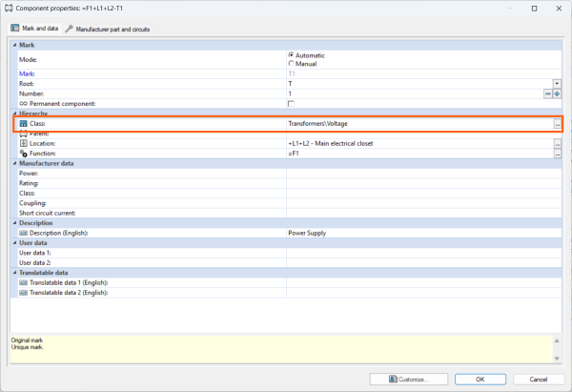Click the blue Mark label
The height and width of the screenshot is (392, 572).
point(27,73)
